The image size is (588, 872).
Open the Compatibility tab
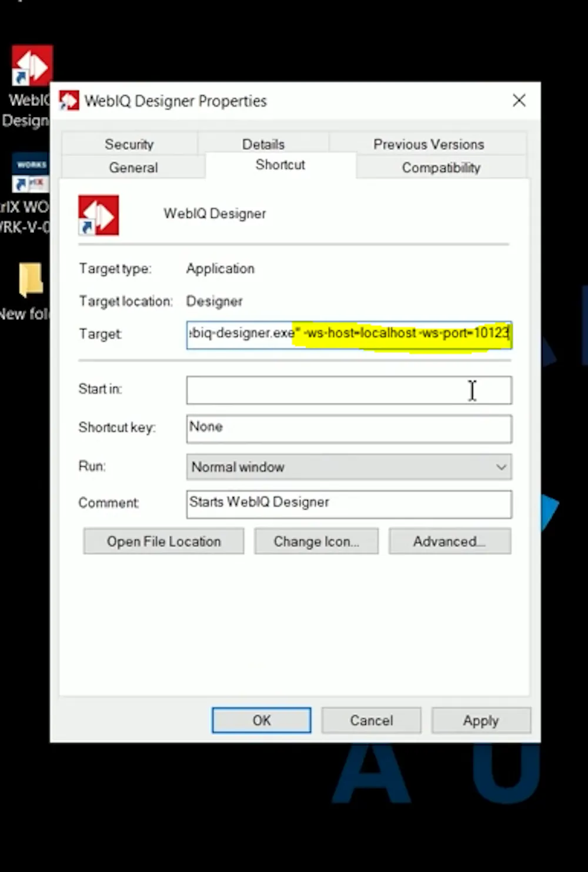441,167
